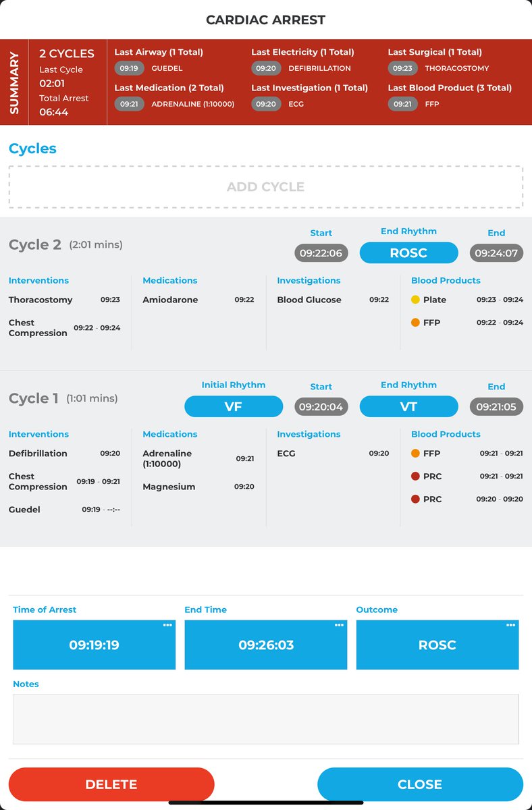The width and height of the screenshot is (532, 810).
Task: Tap the 09:19 Guedel time badge in summary
Action: click(130, 68)
